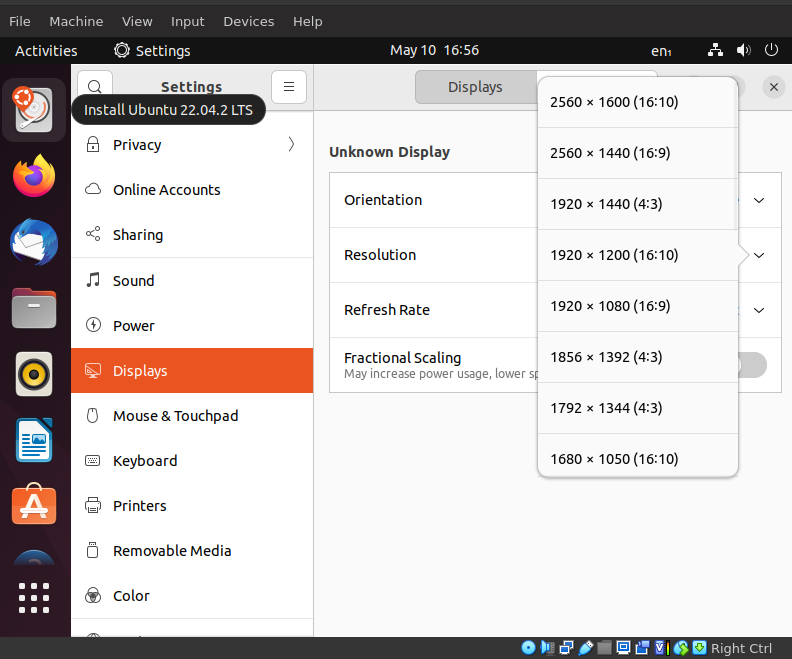The width and height of the screenshot is (792, 659).
Task: Open Thunderbird mail from the dock
Action: [x=34, y=242]
